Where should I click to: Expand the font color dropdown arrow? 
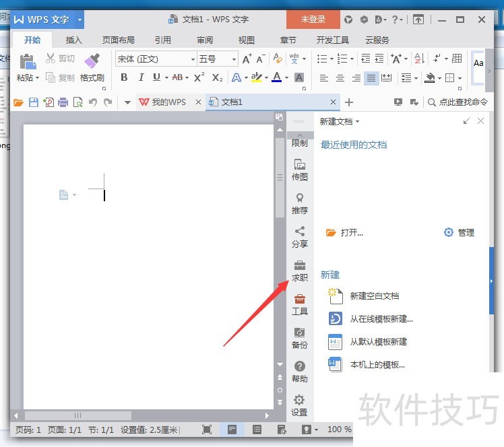coord(286,77)
